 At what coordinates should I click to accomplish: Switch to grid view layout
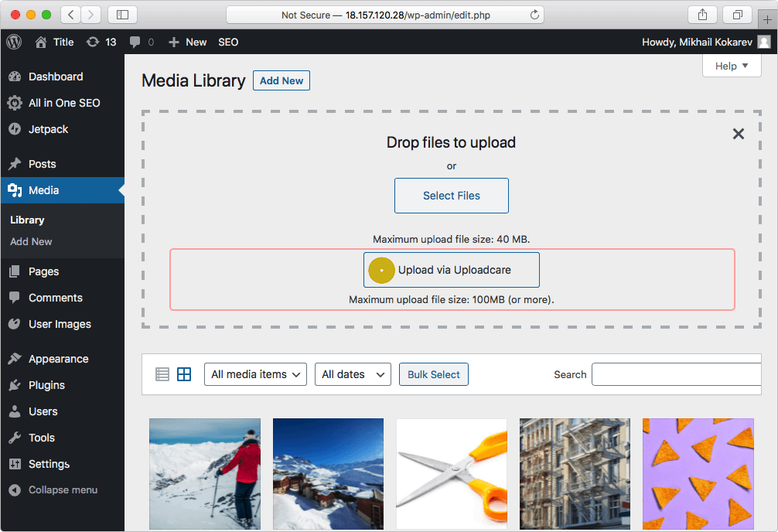pos(184,373)
